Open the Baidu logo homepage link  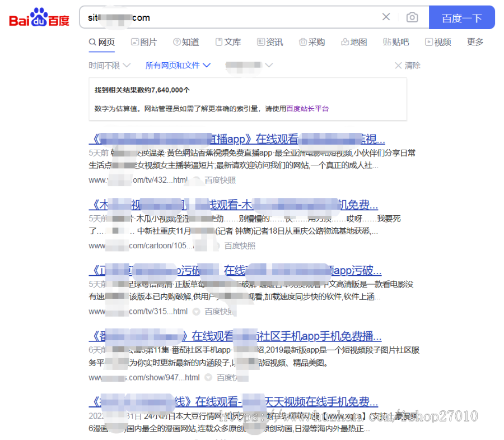click(39, 17)
